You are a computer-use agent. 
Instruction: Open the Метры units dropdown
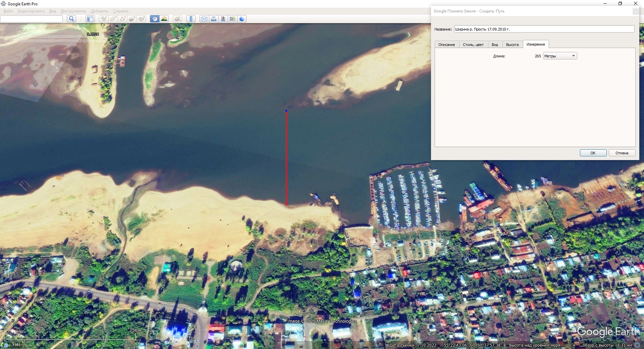[560, 56]
